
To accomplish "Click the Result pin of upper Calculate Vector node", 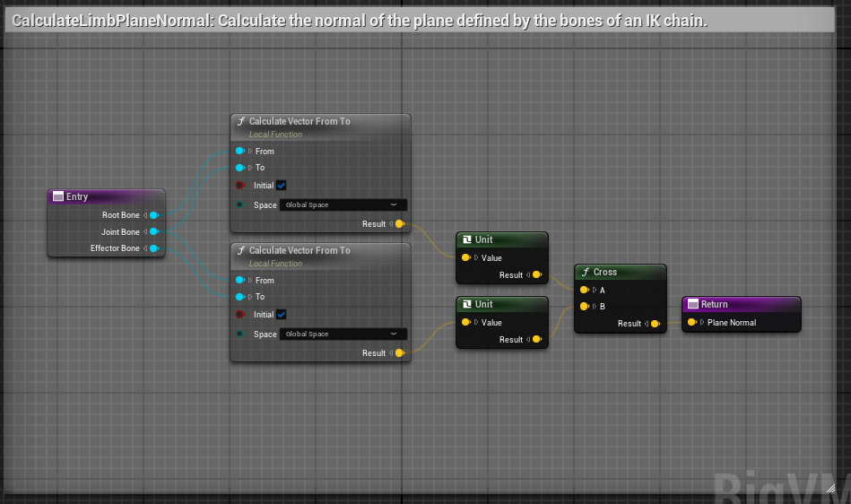I will (400, 223).
